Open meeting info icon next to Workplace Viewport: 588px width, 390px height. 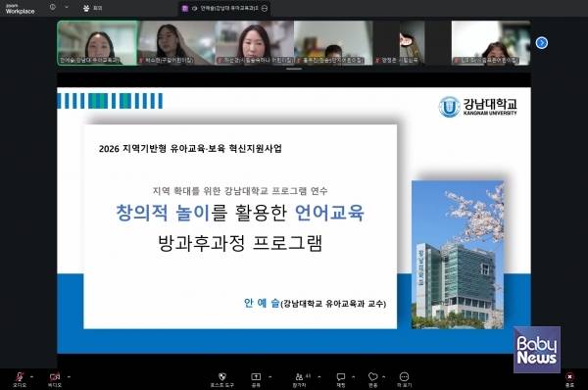pyautogui.click(x=53, y=7)
